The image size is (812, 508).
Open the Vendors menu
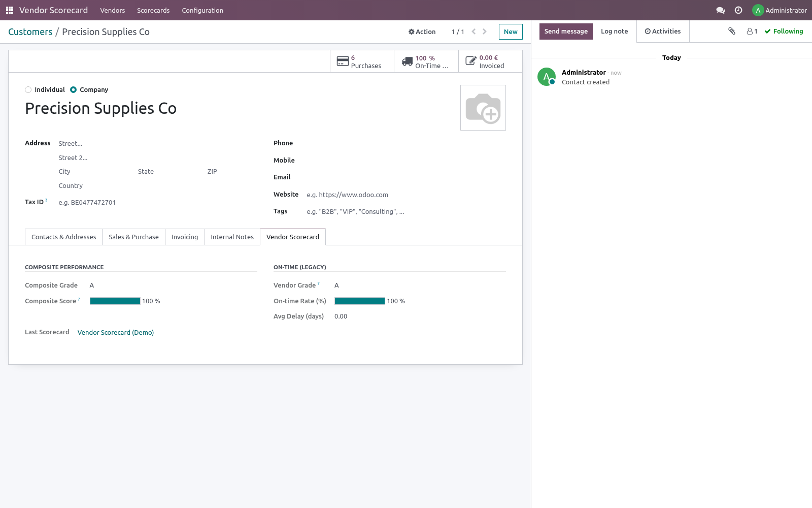(x=113, y=10)
